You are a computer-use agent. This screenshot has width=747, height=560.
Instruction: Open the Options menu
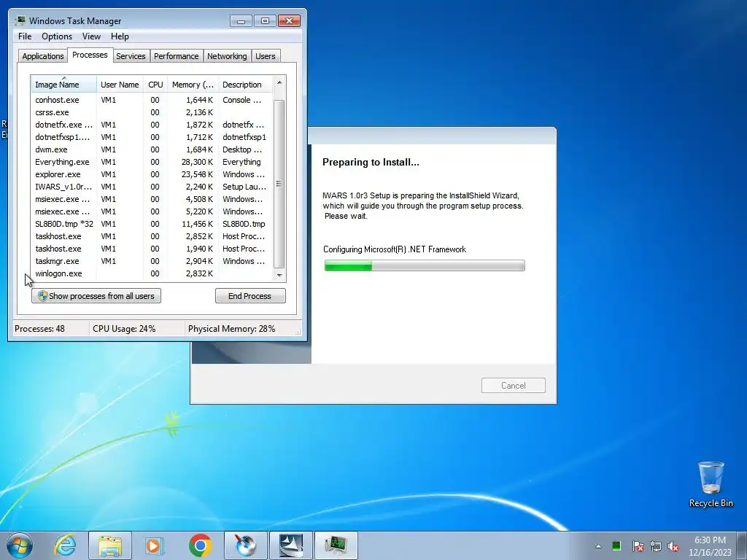tap(57, 36)
